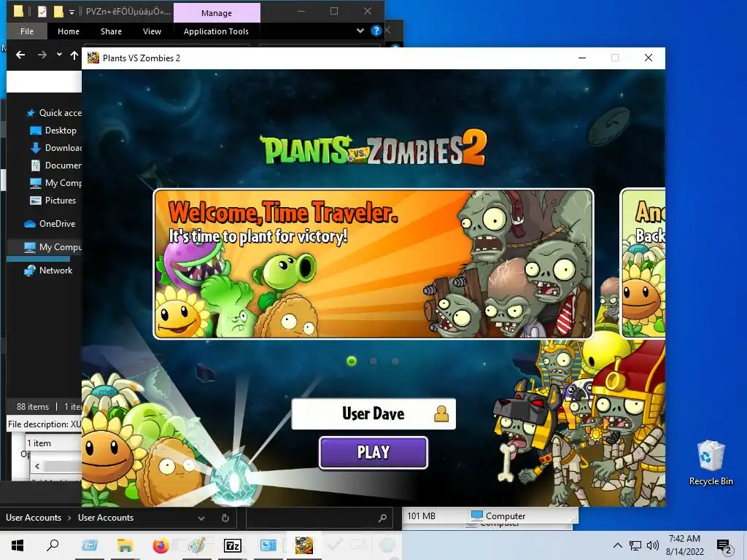Viewport: 747px width, 560px height.
Task: Switch to the Share ribbon tab
Action: pyautogui.click(x=111, y=31)
